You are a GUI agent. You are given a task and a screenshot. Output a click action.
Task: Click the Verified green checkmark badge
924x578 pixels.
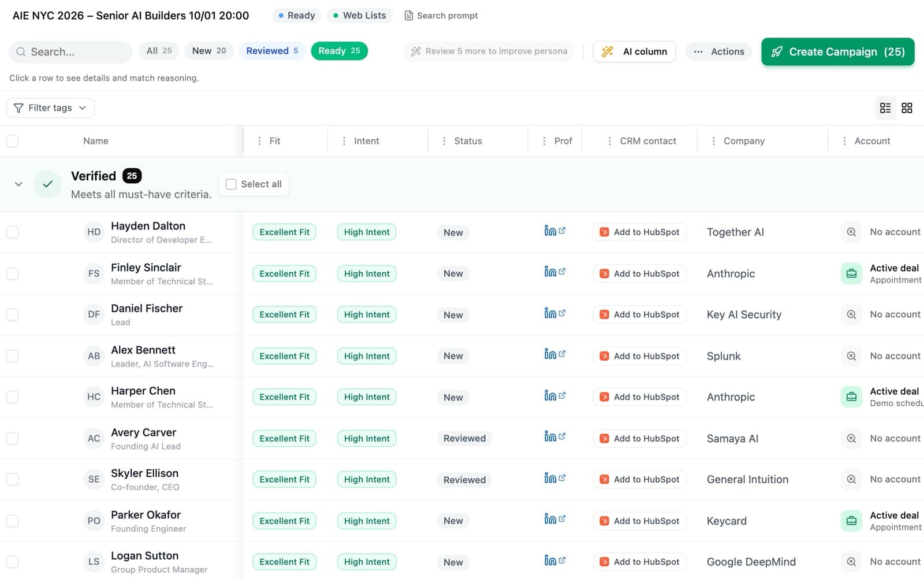click(x=48, y=184)
